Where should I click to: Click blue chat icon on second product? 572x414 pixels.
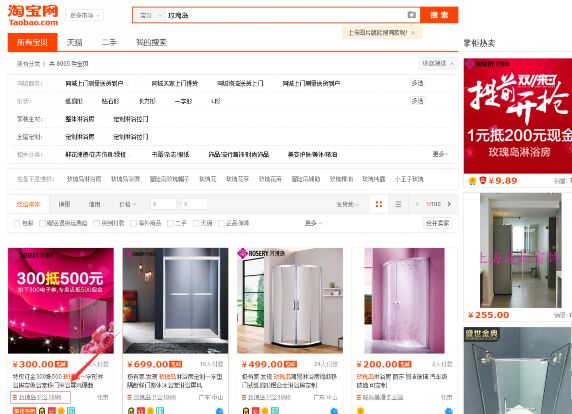pyautogui.click(x=219, y=411)
